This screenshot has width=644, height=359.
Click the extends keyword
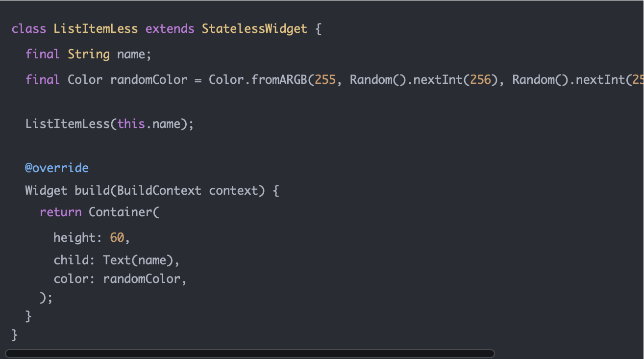(170, 29)
